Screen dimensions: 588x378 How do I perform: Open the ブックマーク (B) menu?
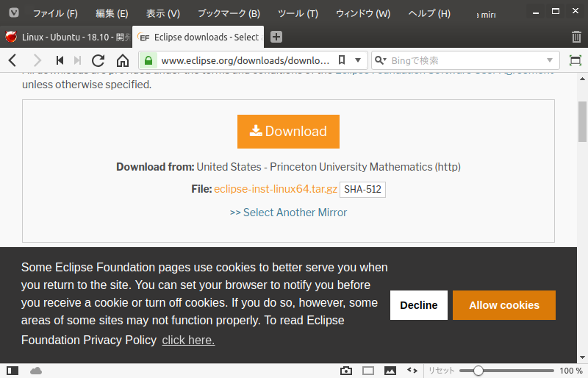tap(229, 13)
